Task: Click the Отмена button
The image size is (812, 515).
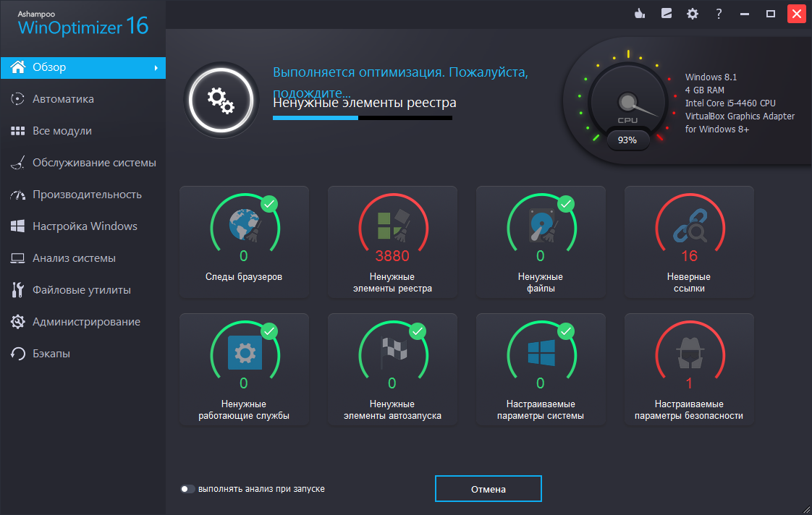Action: (489, 489)
